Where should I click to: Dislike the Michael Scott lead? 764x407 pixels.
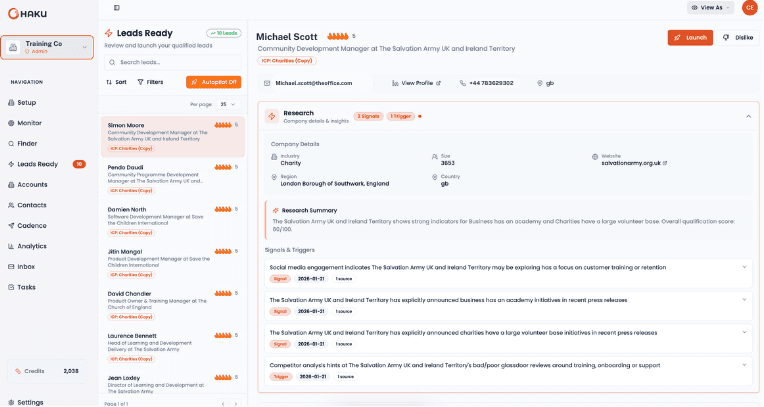[x=738, y=38]
